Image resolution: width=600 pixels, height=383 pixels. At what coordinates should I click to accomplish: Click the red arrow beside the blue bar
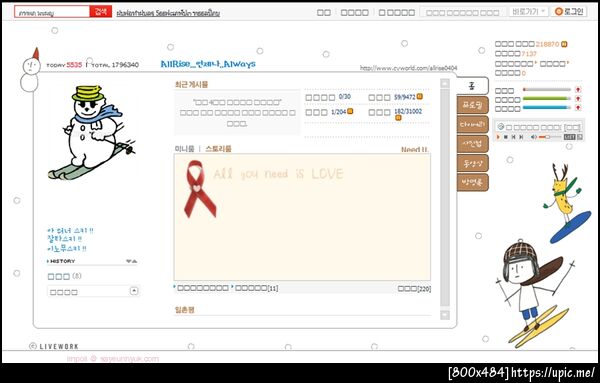578,108
